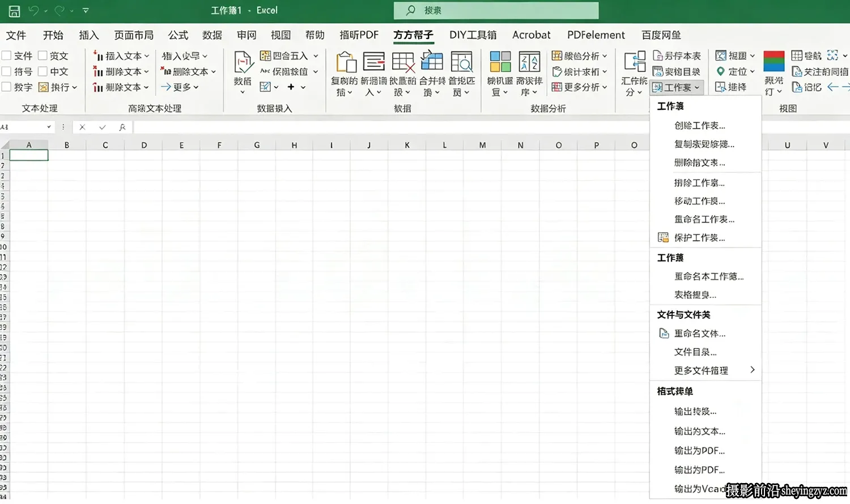Image resolution: width=850 pixels, height=504 pixels.
Task: Click the fx insert function icon
Action: click(x=122, y=127)
